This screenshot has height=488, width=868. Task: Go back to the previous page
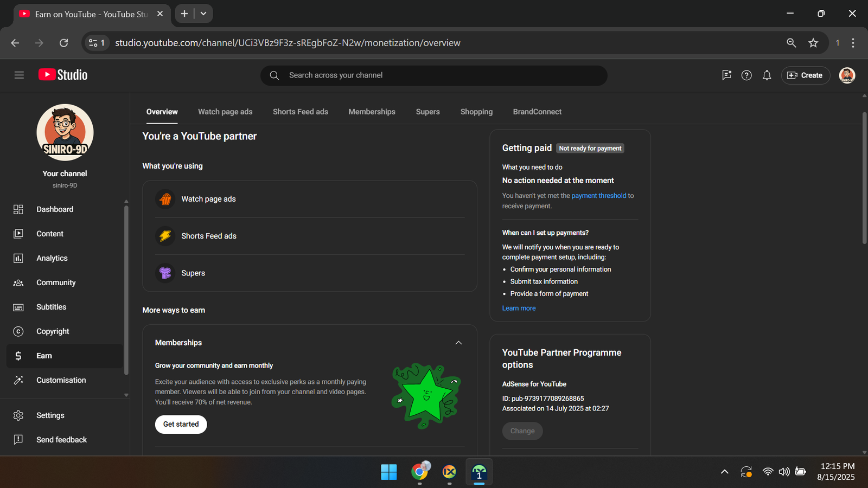click(15, 43)
